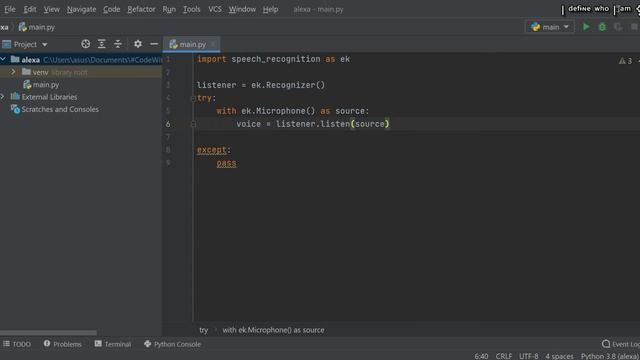Screen dimensions: 640x360
Task: Open the Event Log
Action: [621, 344]
